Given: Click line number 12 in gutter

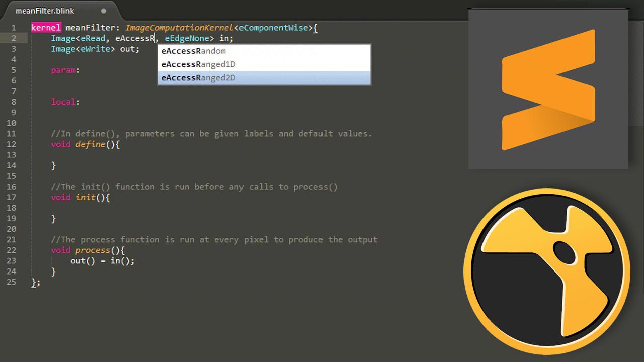Looking at the screenshot, I should [11, 144].
